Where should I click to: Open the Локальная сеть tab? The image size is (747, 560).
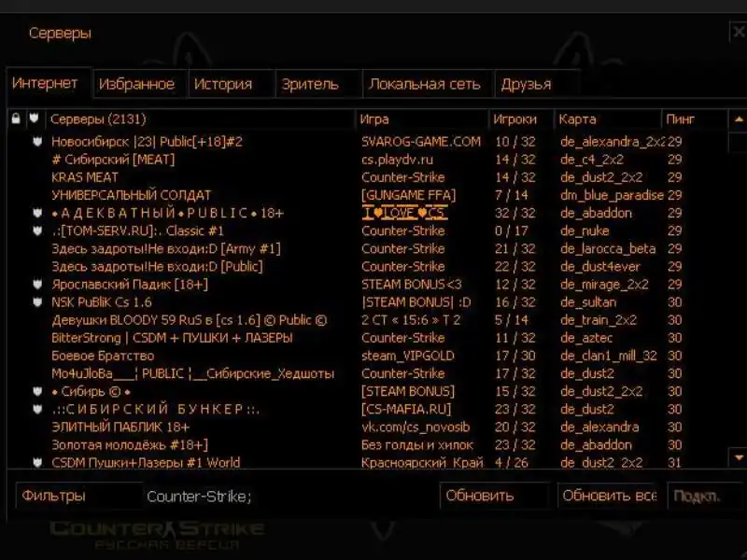(x=428, y=84)
